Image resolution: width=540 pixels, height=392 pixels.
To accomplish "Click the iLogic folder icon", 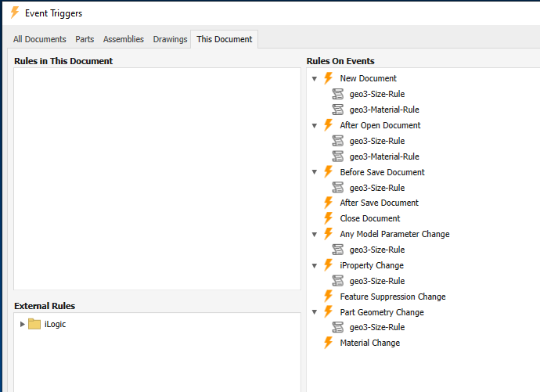I will point(34,324).
